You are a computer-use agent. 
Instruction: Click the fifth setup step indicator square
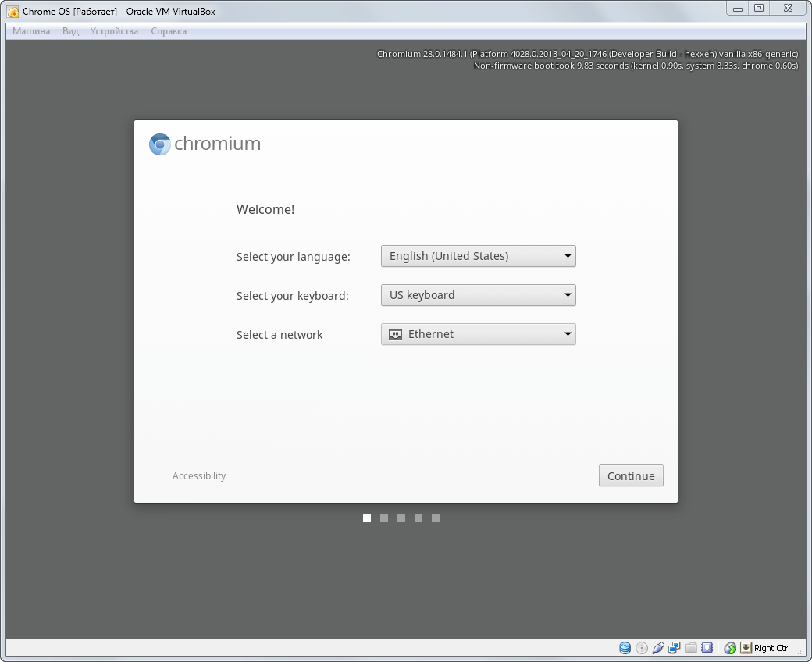pos(436,518)
